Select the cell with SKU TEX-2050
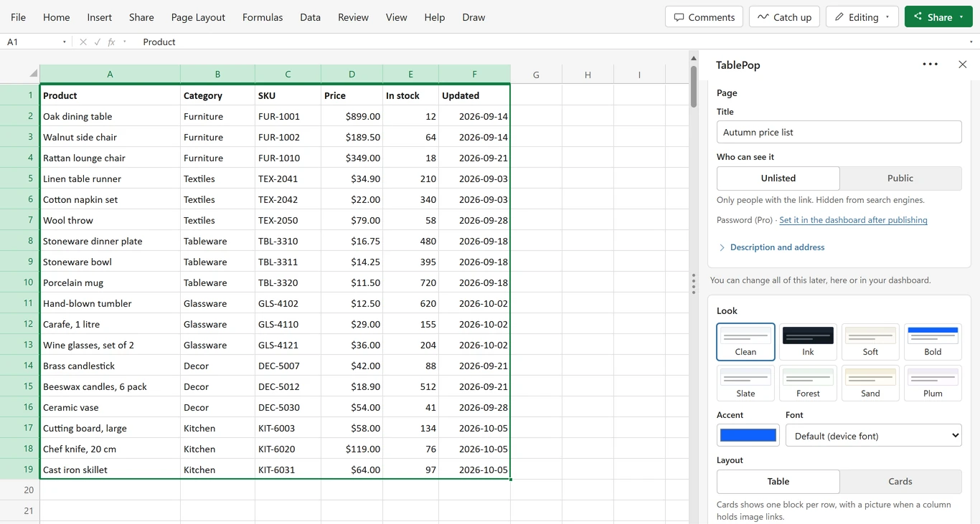 point(288,220)
